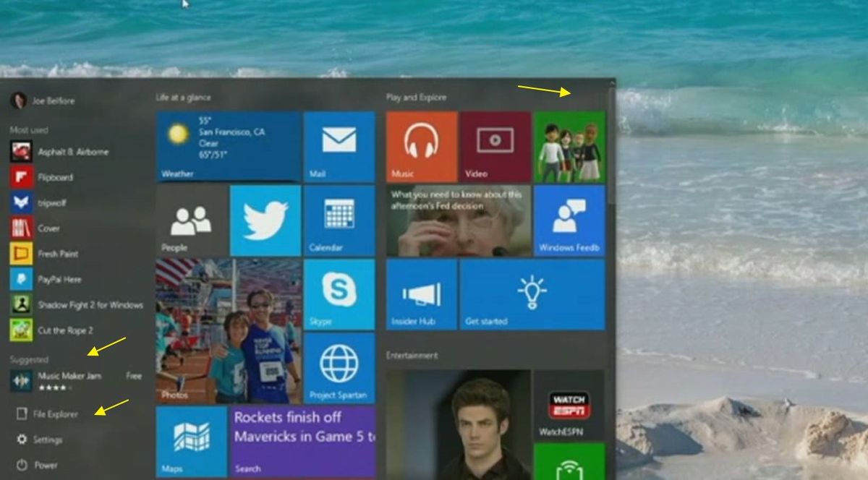Open the Weather tile
Viewport: 868px width, 480px height.
[x=226, y=145]
